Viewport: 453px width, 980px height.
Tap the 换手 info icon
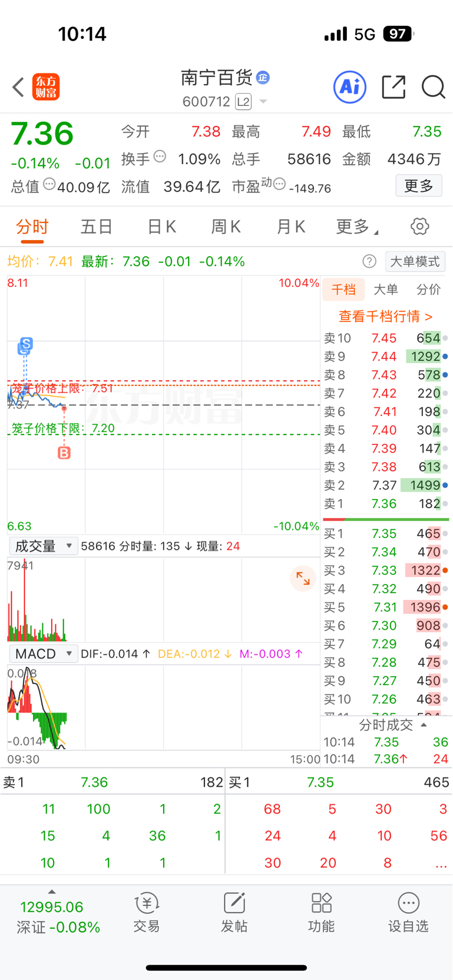coord(160,157)
